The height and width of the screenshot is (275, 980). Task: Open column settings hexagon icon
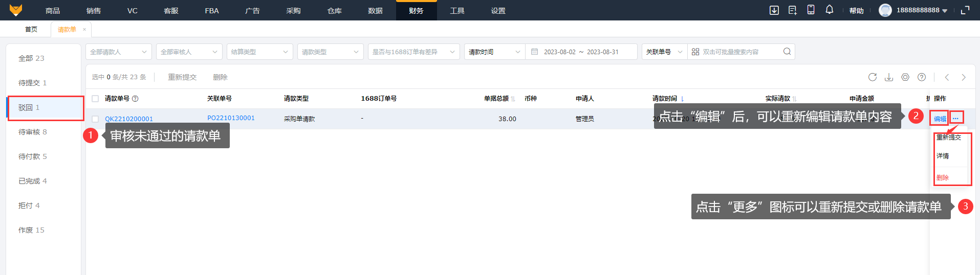click(905, 77)
